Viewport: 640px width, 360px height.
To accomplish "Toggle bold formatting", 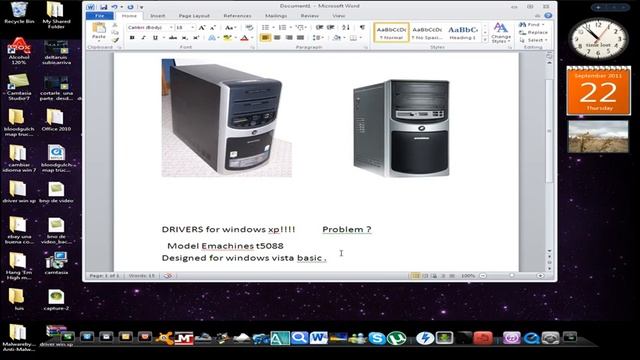I will [x=132, y=38].
